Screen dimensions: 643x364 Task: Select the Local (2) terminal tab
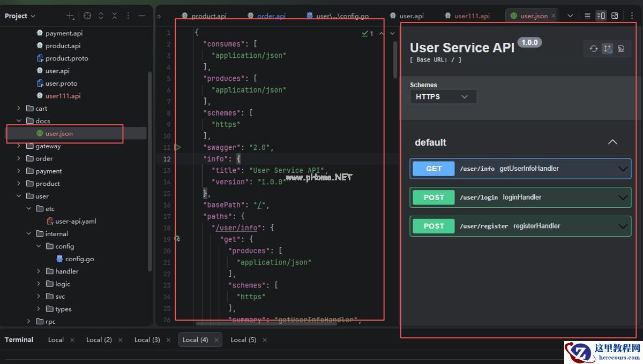(99, 340)
